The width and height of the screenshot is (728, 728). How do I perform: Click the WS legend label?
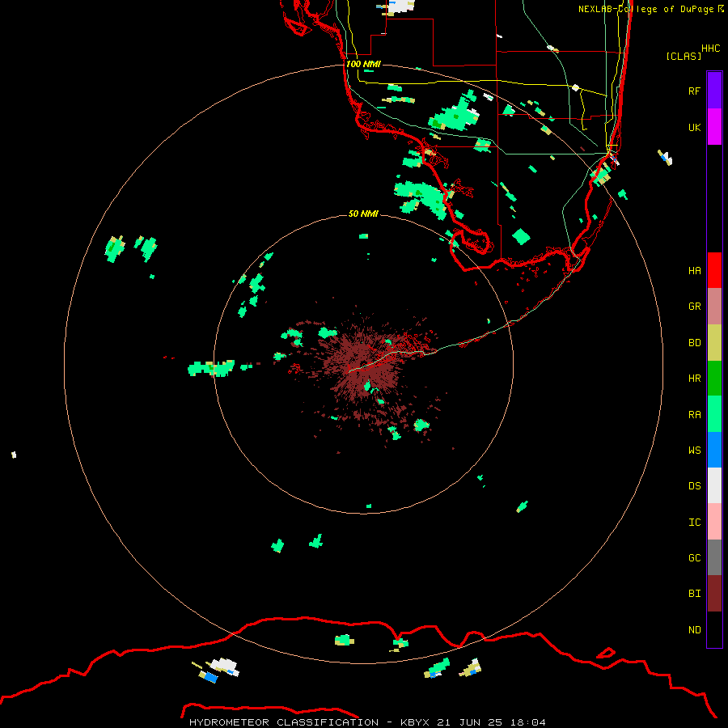tap(695, 451)
